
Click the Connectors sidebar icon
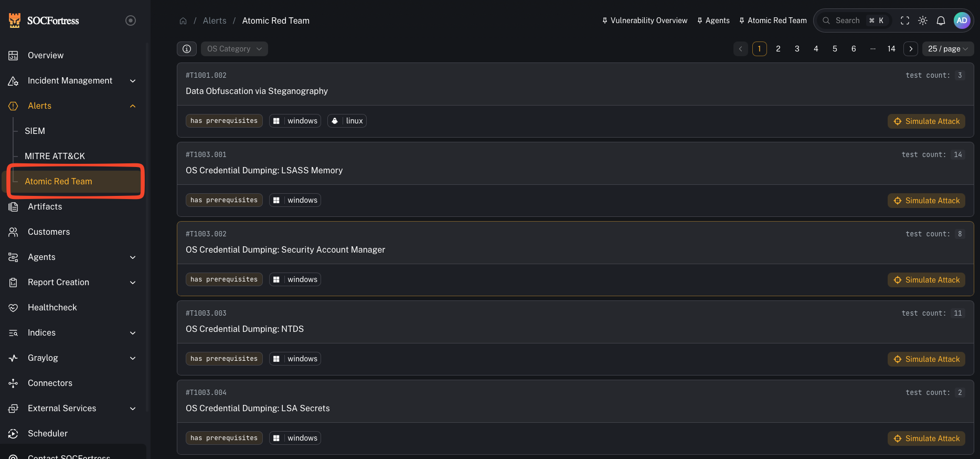13,383
